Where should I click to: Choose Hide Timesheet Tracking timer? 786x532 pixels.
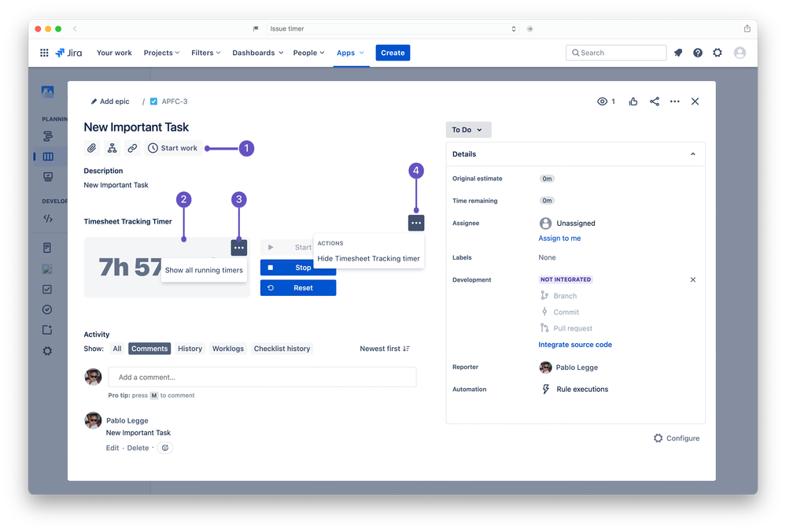[x=368, y=259]
